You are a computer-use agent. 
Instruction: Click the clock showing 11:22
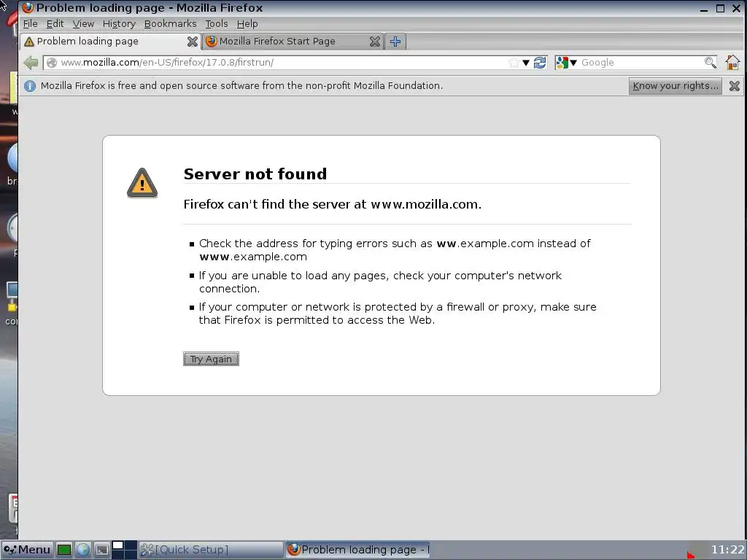click(727, 550)
